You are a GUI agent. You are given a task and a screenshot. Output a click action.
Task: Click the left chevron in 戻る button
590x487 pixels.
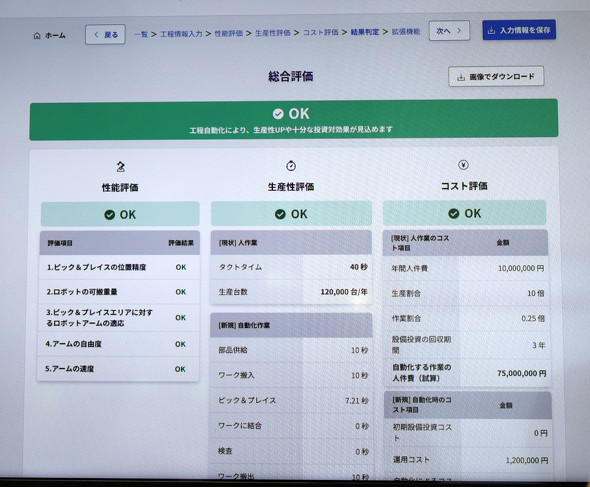coord(96,35)
